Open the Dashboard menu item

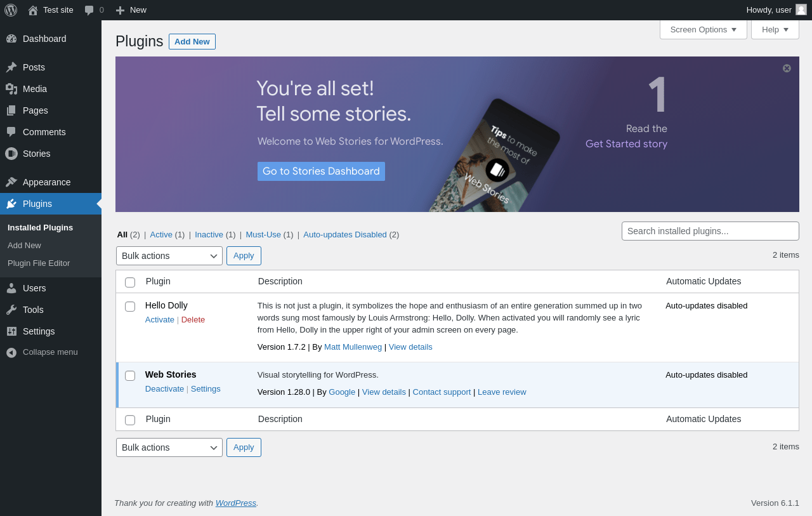51,39
